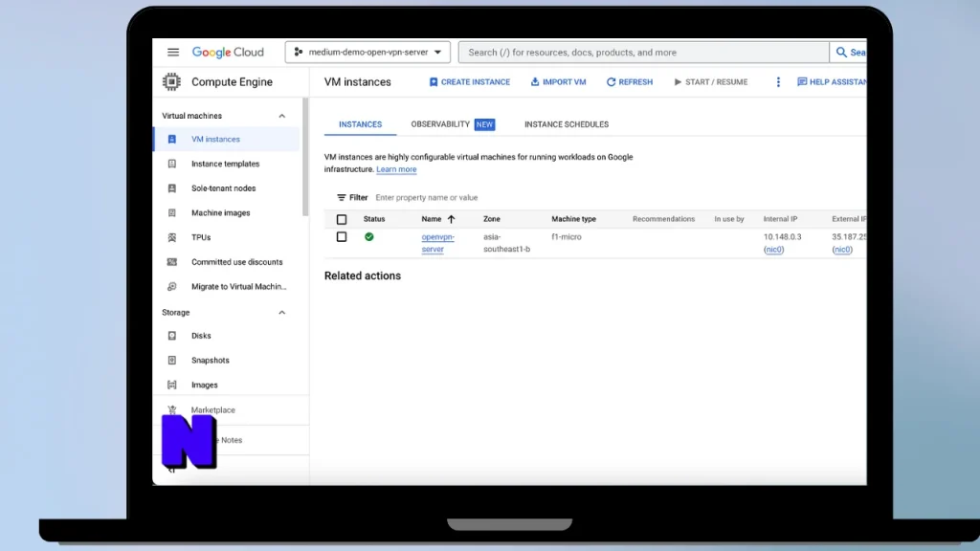Screen dimensions: 980x551
Task: Collapse the Storage section
Action: click(x=282, y=313)
